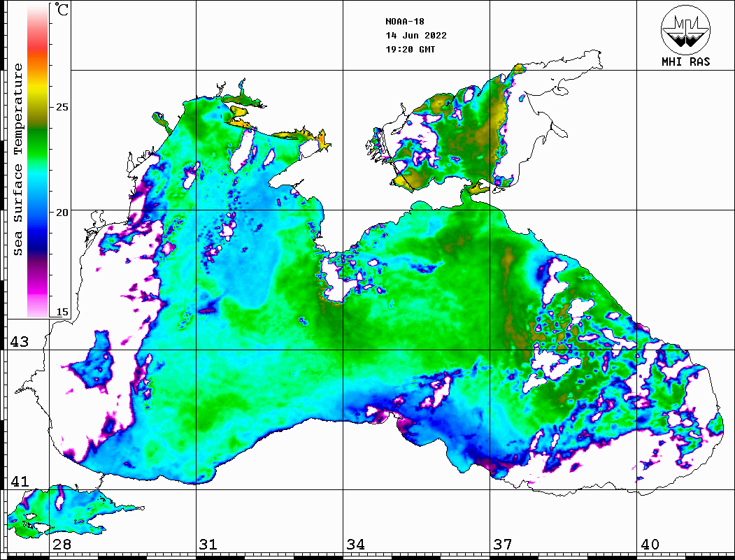Click longitude label 31
This screenshot has height=560, width=735.
[x=208, y=545]
